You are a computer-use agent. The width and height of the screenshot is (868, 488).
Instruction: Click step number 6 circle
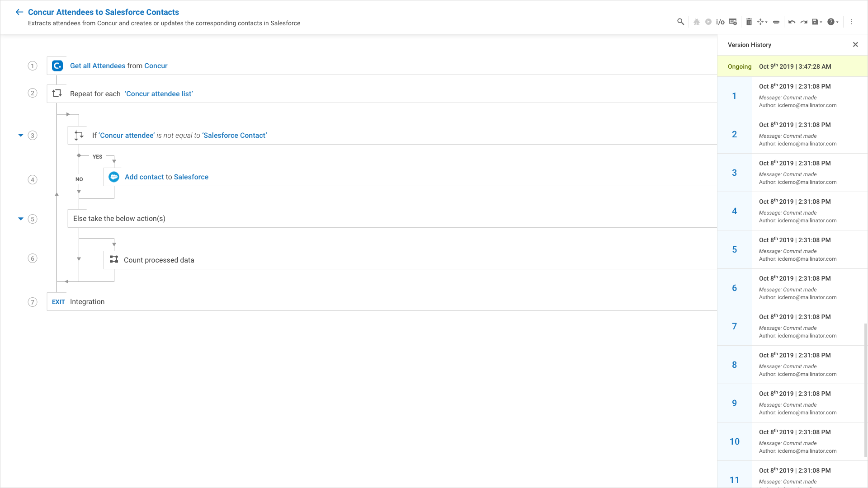[x=33, y=258]
